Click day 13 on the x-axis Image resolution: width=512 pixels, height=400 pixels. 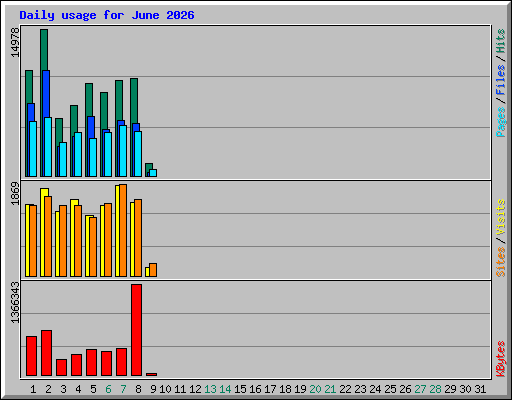(210, 389)
